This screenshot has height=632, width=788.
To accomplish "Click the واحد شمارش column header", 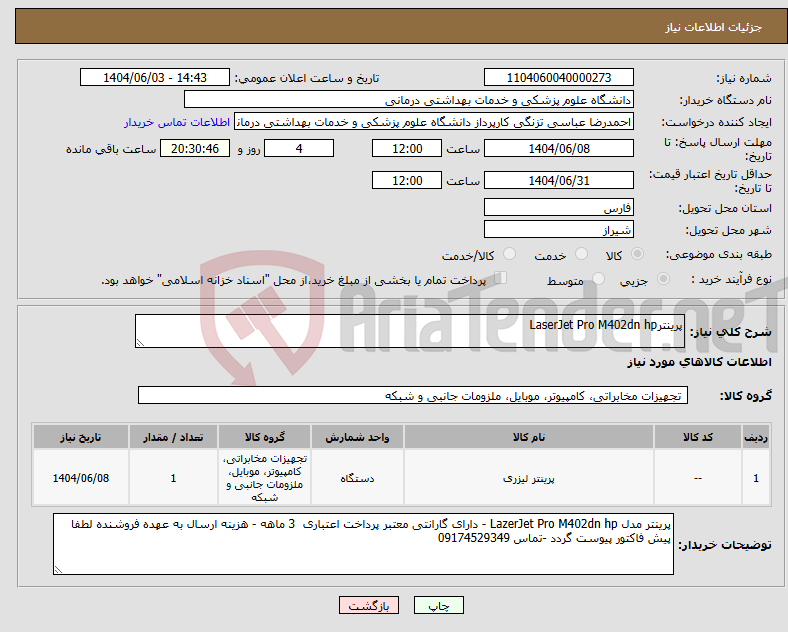I will 357,437.
